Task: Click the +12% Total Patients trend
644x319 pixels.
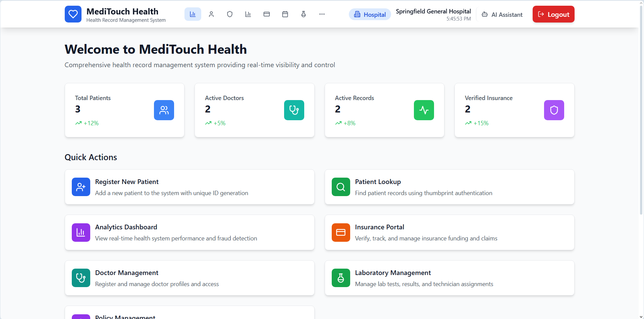Action: click(x=87, y=123)
